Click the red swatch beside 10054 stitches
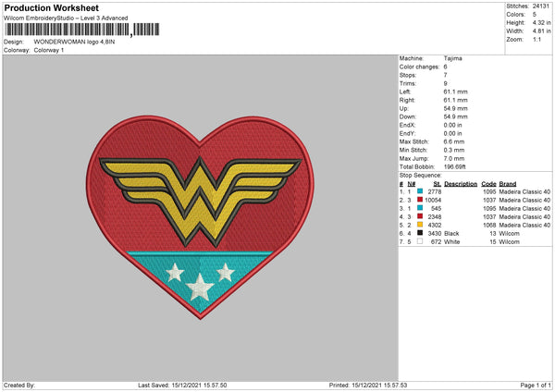 coord(420,200)
